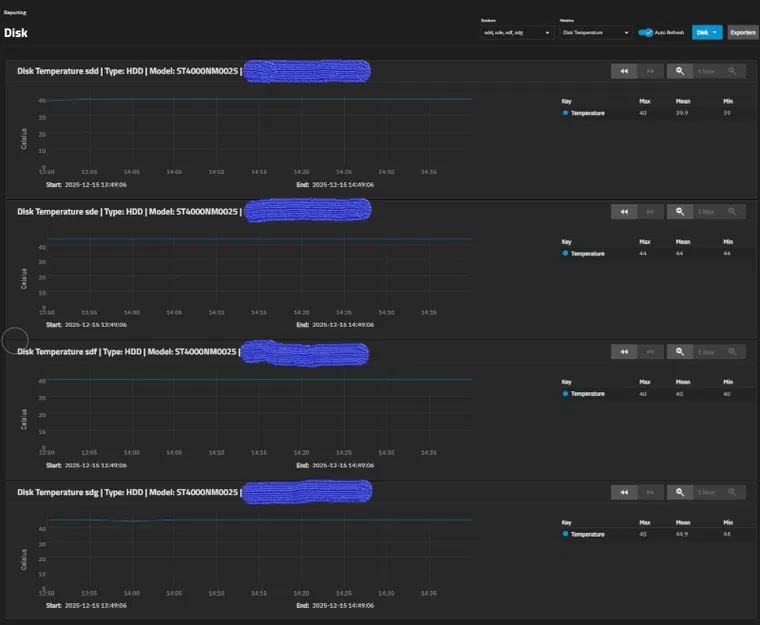Click Temperature legend label for sdd

click(587, 113)
